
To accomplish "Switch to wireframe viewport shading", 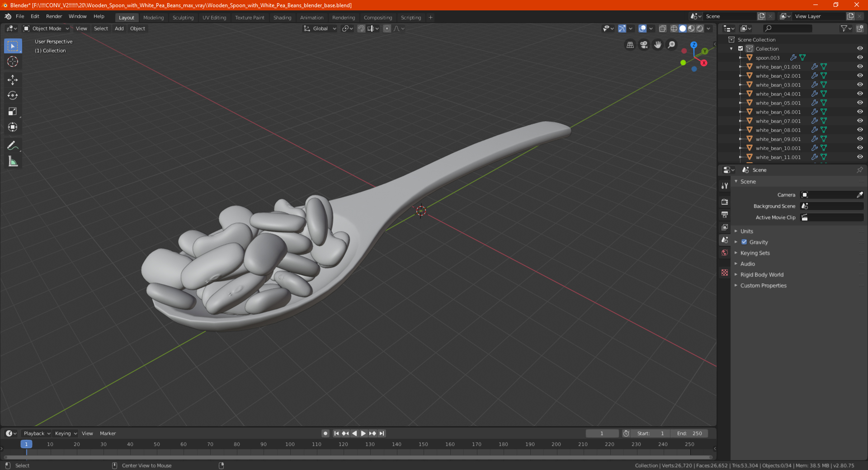I will point(674,28).
